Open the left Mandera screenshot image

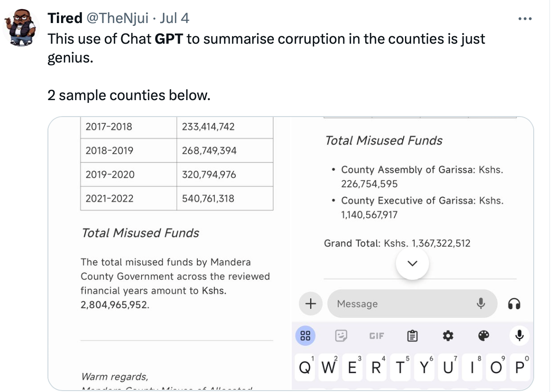[170, 254]
